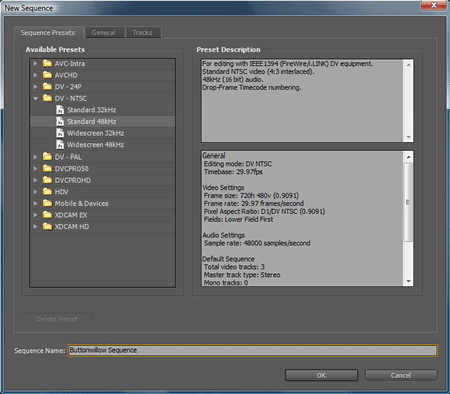Click the DVCPRO50 folder icon

pos(47,168)
